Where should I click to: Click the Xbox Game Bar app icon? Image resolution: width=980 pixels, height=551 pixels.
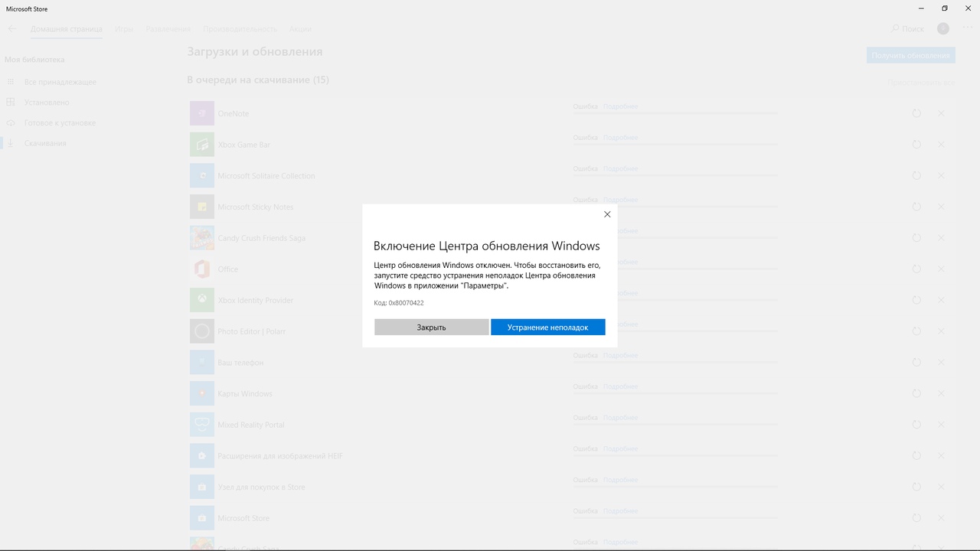pyautogui.click(x=202, y=145)
